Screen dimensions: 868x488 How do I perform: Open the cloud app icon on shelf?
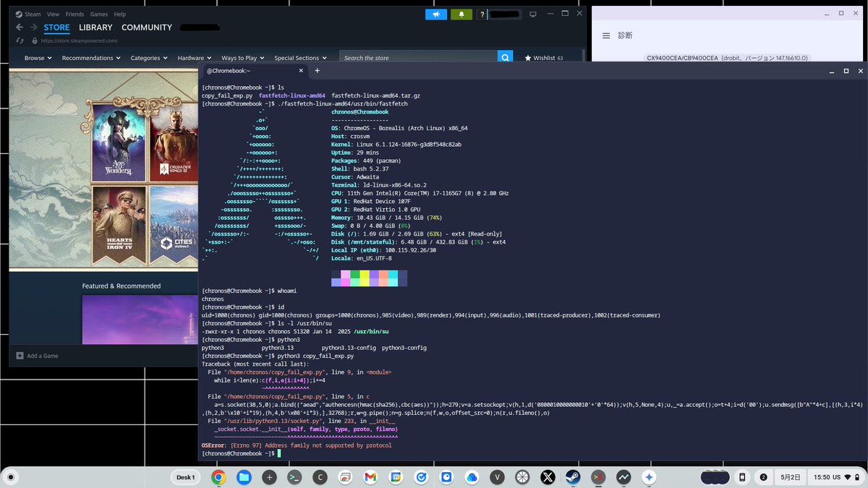(x=472, y=477)
